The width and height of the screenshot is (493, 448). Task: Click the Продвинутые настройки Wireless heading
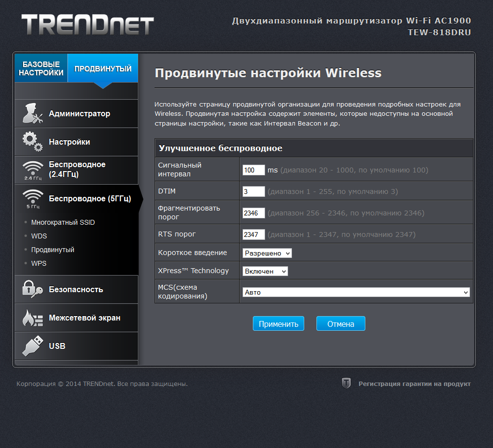click(x=268, y=73)
